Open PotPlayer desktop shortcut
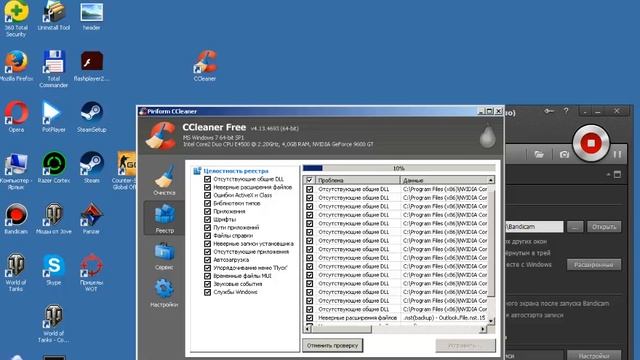 [x=53, y=117]
